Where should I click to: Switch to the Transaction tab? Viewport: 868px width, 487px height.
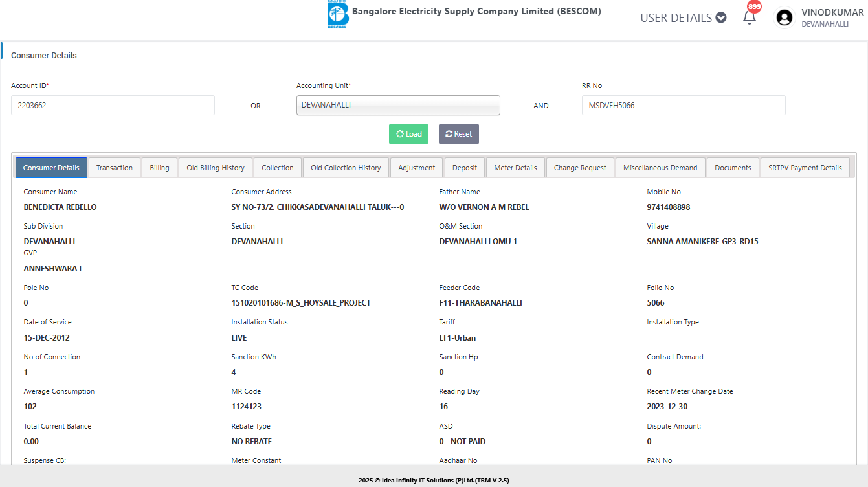(x=115, y=168)
